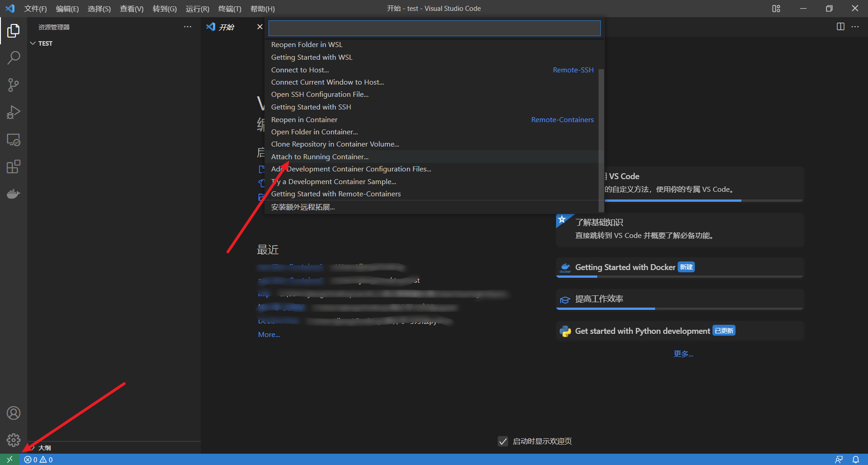Open the Manage gear icon
The width and height of the screenshot is (868, 465).
click(14, 440)
